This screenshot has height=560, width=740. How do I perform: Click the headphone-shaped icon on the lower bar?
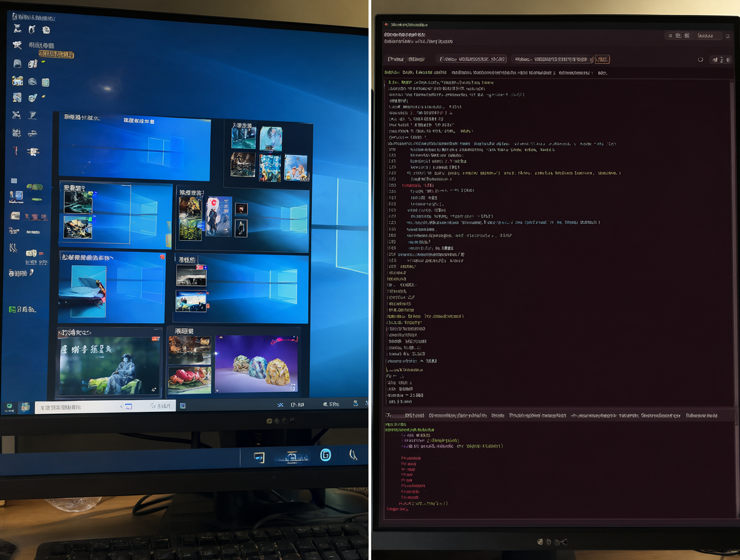(352, 455)
